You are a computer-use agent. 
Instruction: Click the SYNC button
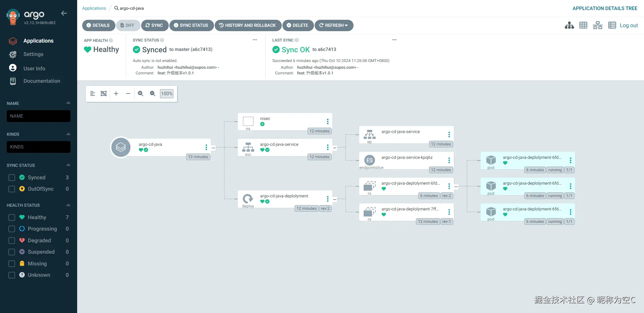pyautogui.click(x=155, y=25)
